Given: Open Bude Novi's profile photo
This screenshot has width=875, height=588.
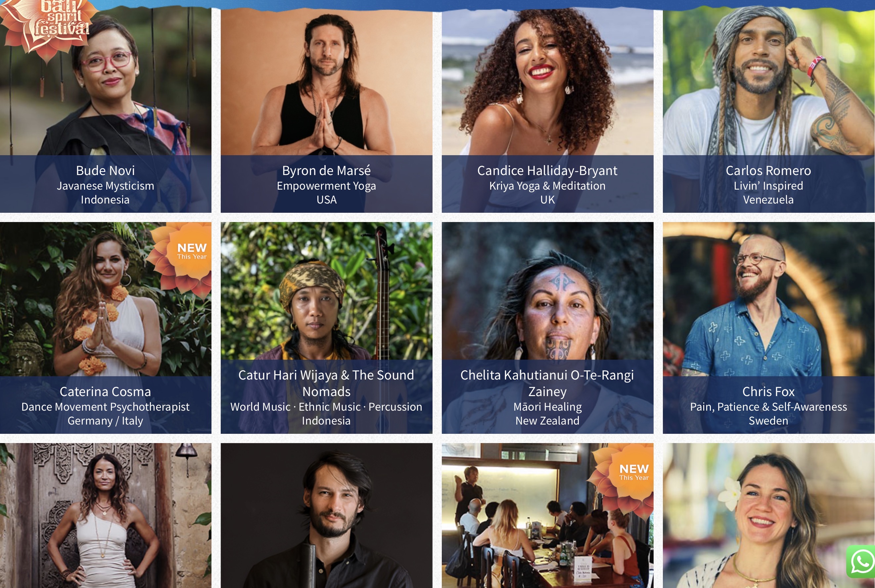Looking at the screenshot, I should (x=105, y=81).
